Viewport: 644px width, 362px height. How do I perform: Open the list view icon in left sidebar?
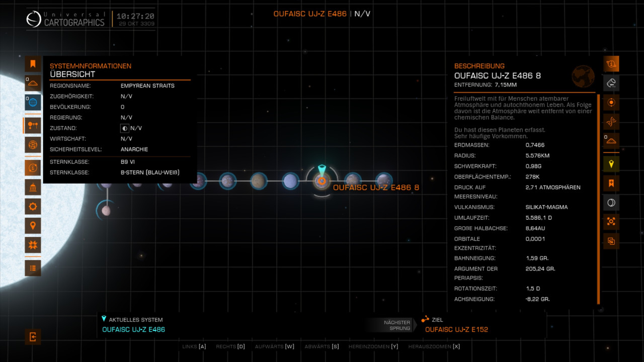pos(33,268)
